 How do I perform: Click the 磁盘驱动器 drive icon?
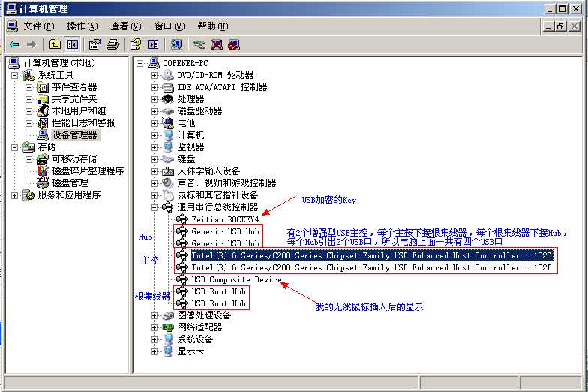(168, 111)
